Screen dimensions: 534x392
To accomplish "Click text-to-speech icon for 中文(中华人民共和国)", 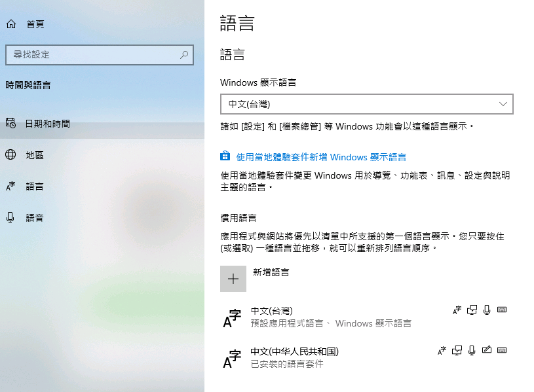I will pyautogui.click(x=457, y=351).
